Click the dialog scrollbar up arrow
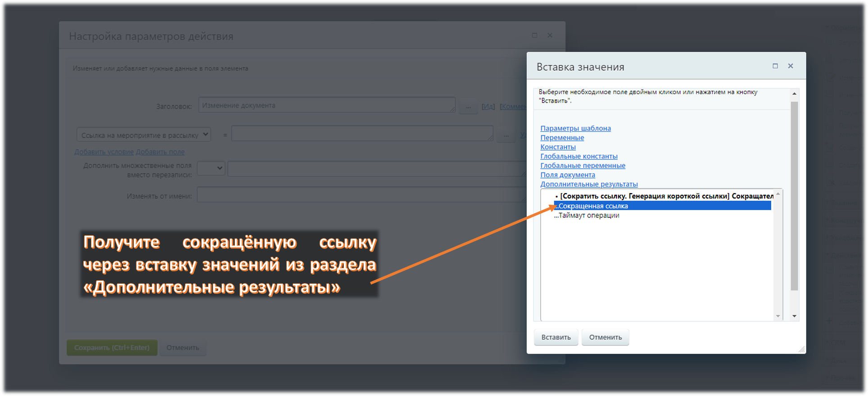Image resolution: width=868 pixels, height=396 pixels. (794, 94)
